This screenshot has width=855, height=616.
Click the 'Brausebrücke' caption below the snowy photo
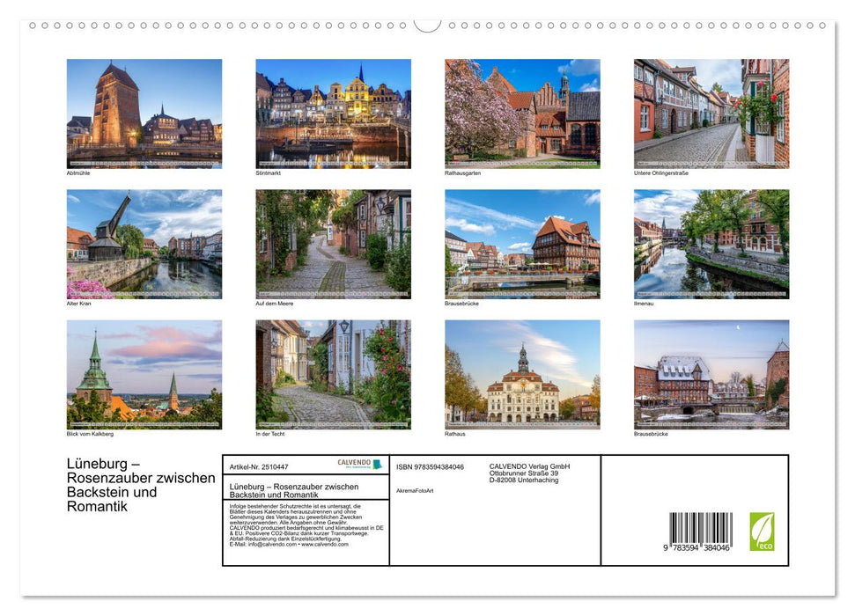[x=651, y=434]
